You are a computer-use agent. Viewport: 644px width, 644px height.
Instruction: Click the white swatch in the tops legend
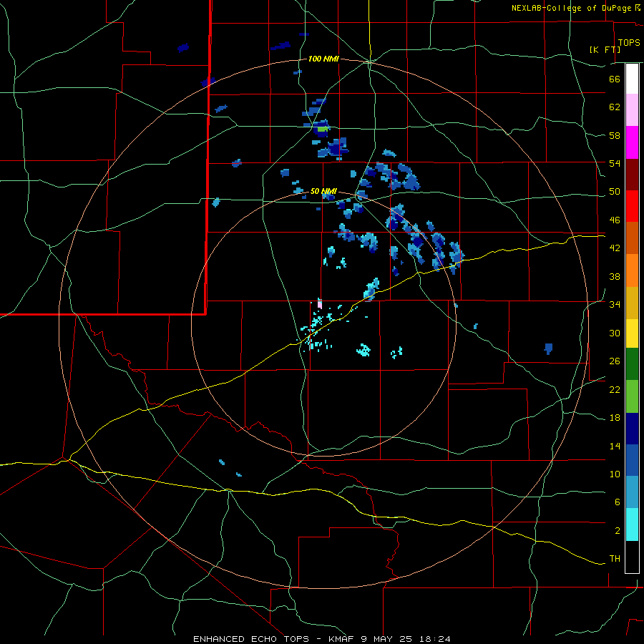click(632, 79)
